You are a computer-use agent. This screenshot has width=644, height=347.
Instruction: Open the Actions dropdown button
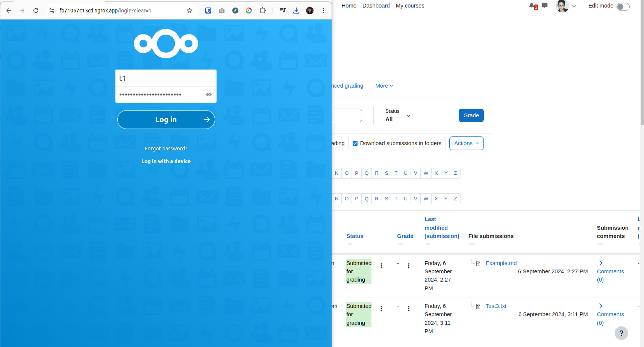click(x=467, y=143)
